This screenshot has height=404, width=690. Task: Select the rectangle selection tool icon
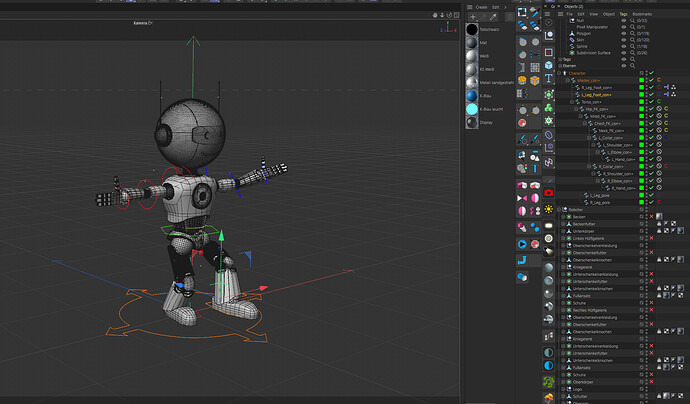click(522, 12)
